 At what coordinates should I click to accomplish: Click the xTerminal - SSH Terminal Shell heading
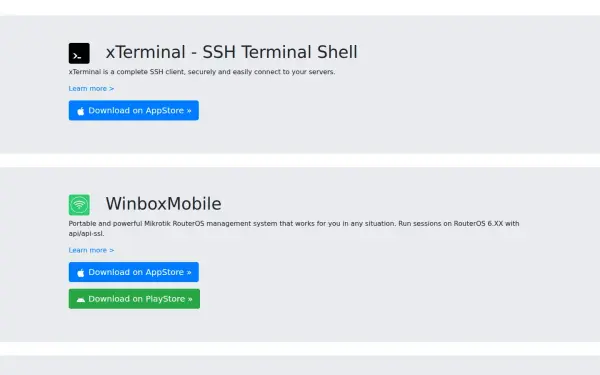[232, 52]
